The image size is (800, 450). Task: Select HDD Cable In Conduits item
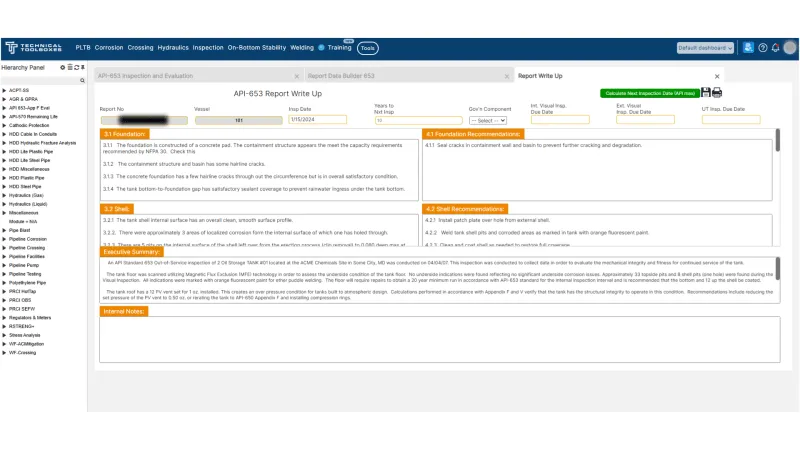[33, 134]
